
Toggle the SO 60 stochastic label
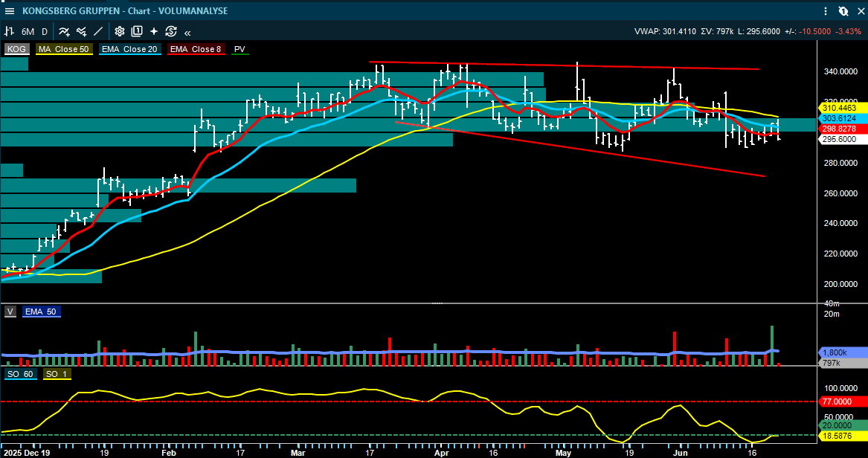pos(21,374)
